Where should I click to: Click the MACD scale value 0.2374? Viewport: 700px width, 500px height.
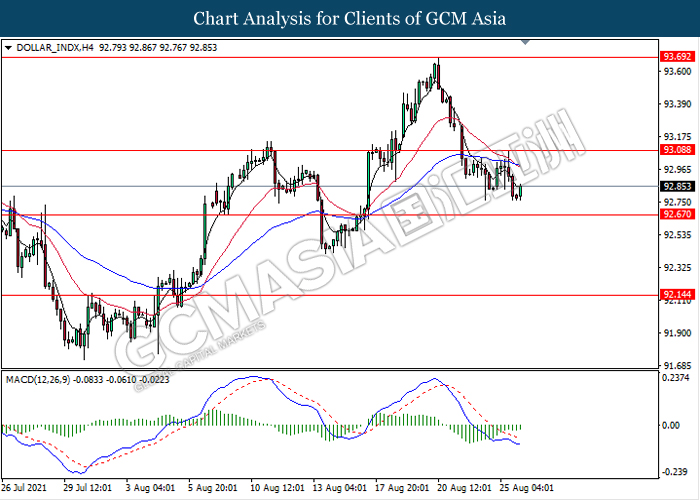tap(676, 378)
